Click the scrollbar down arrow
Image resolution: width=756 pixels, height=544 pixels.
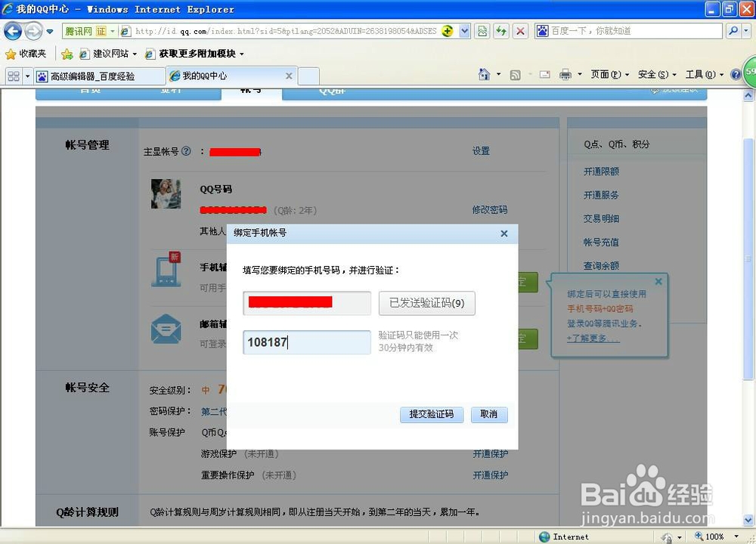pyautogui.click(x=748, y=520)
